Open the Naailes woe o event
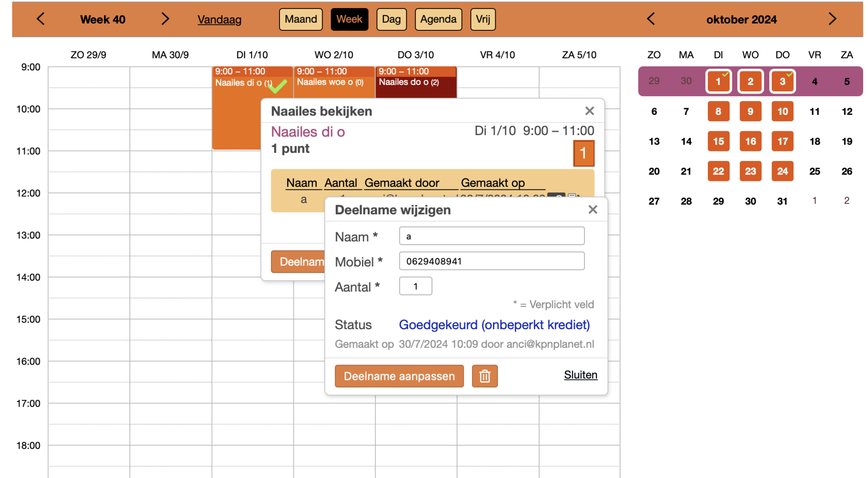 334,82
